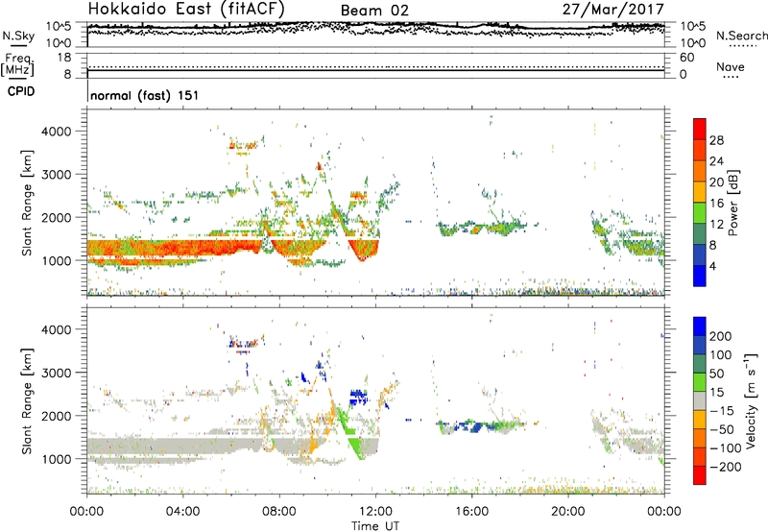
Task: Click the date '27/Mar/2017'
Action: 612,9
